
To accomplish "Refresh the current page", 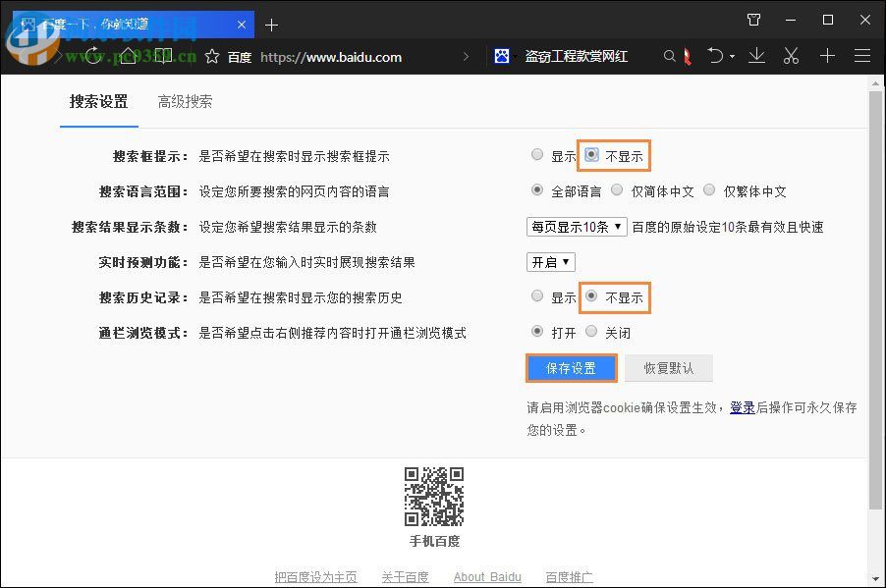I will tap(94, 56).
